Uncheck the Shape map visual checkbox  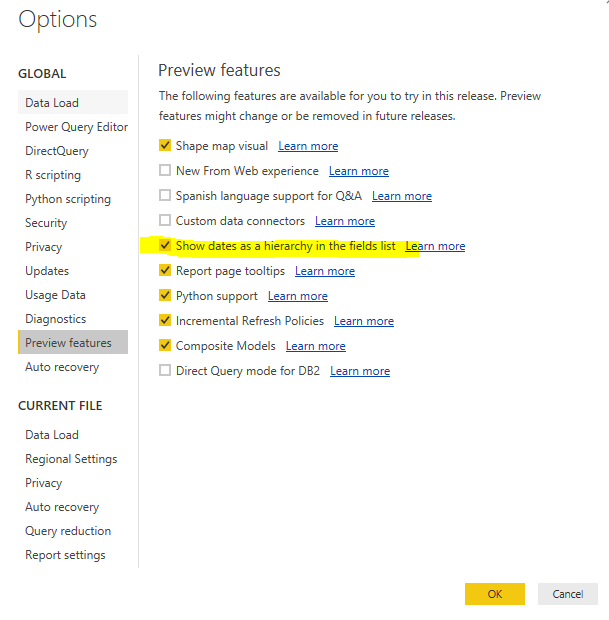tap(165, 145)
